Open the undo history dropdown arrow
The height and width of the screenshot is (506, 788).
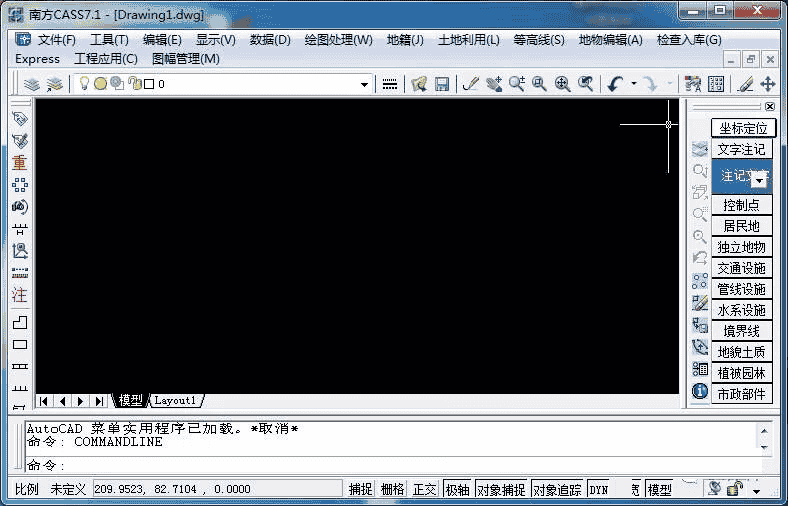pos(633,85)
